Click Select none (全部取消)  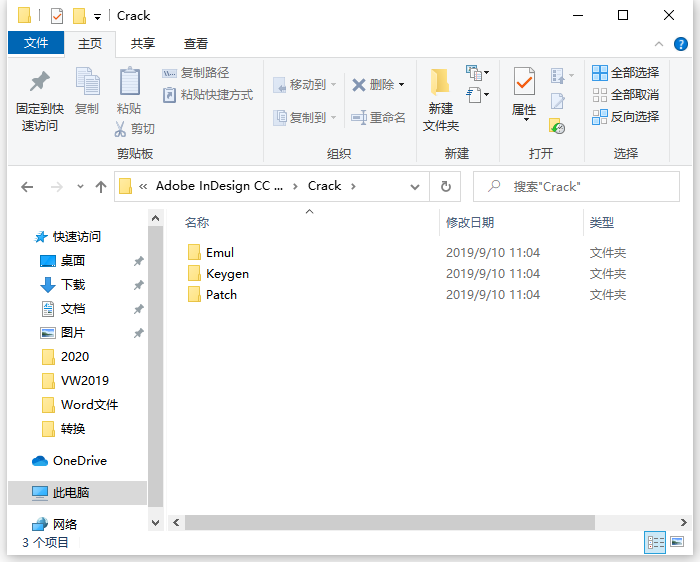point(625,95)
